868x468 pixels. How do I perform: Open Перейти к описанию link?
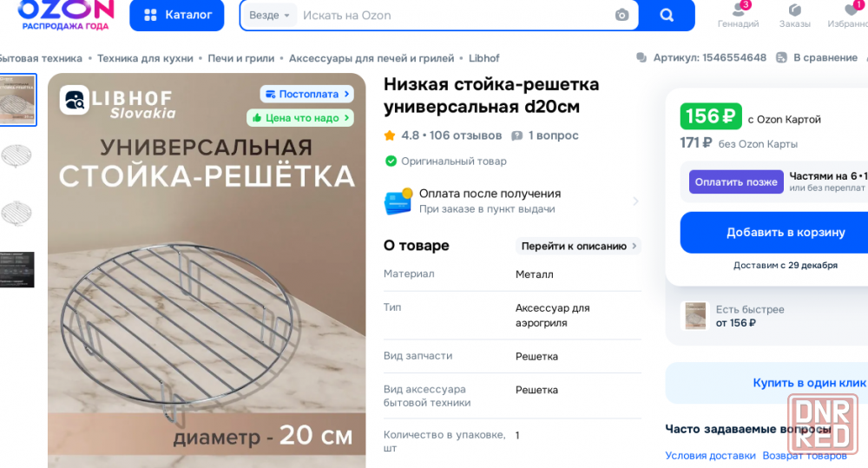tap(578, 246)
